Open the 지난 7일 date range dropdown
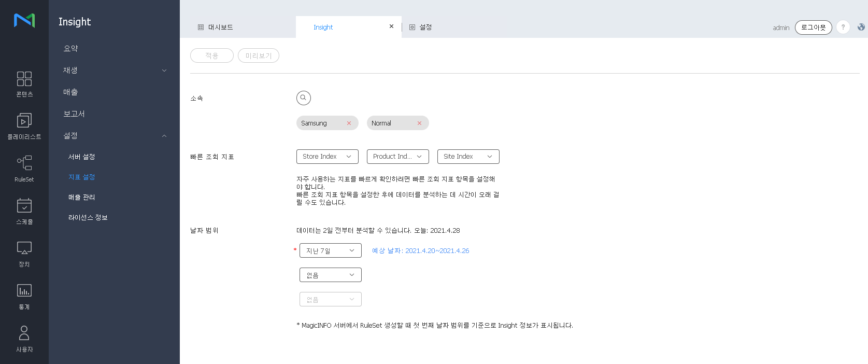 [330, 251]
